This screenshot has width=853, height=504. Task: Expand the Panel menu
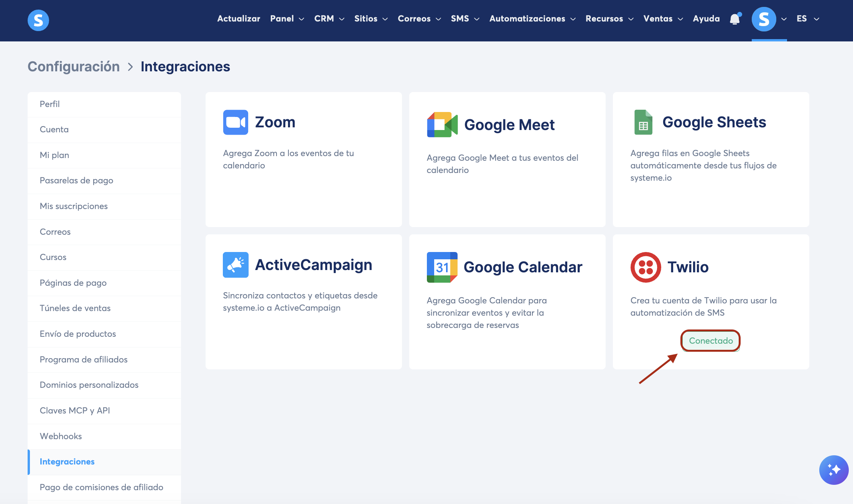tap(287, 19)
